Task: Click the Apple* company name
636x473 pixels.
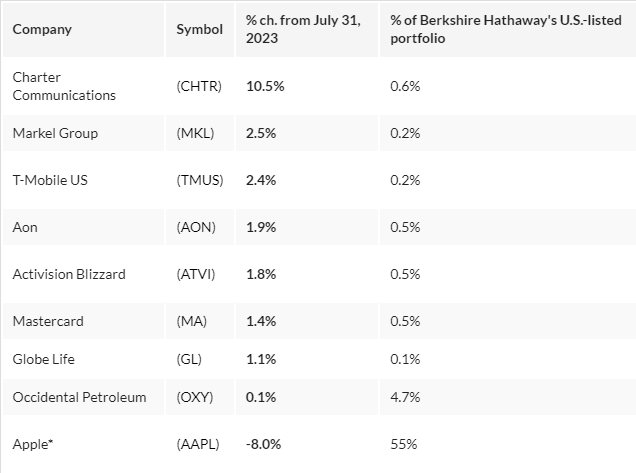Action: point(33,443)
